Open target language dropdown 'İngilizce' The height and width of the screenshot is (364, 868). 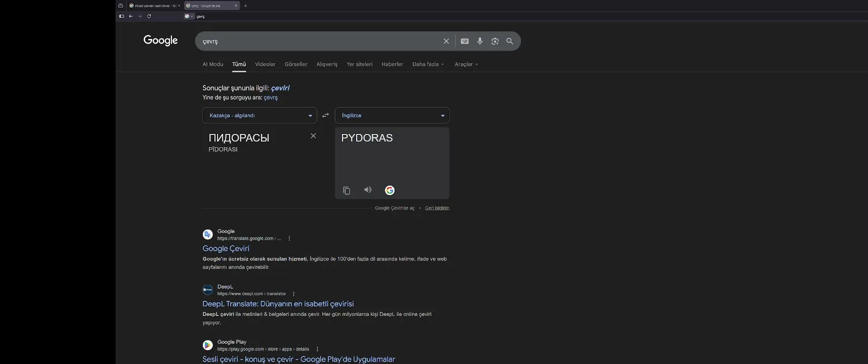click(x=392, y=115)
